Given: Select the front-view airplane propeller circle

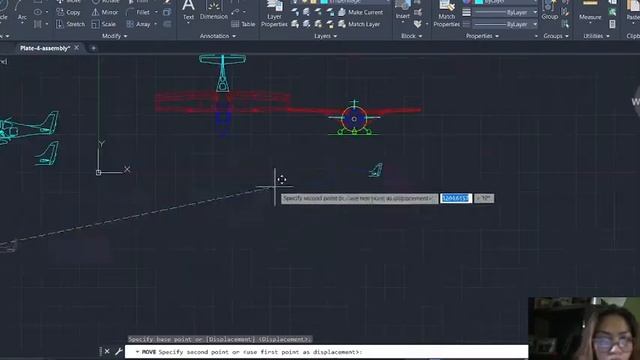Looking at the screenshot, I should click(x=354, y=119).
